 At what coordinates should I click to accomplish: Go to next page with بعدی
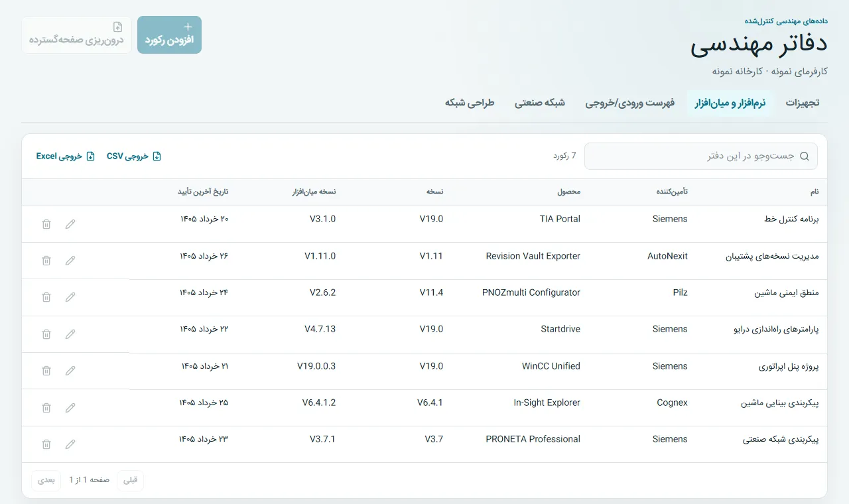click(x=46, y=480)
